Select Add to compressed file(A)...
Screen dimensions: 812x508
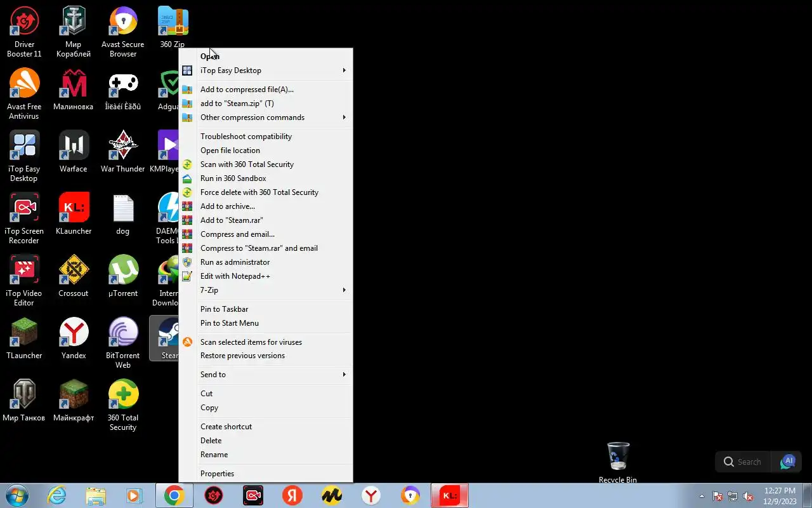click(266, 90)
